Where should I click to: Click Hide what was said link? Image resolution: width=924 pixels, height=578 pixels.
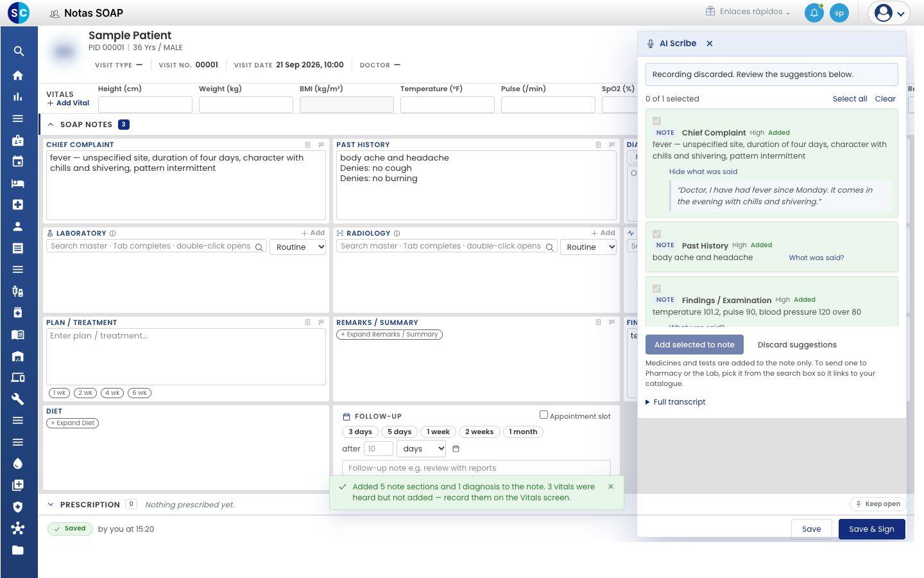pyautogui.click(x=703, y=172)
